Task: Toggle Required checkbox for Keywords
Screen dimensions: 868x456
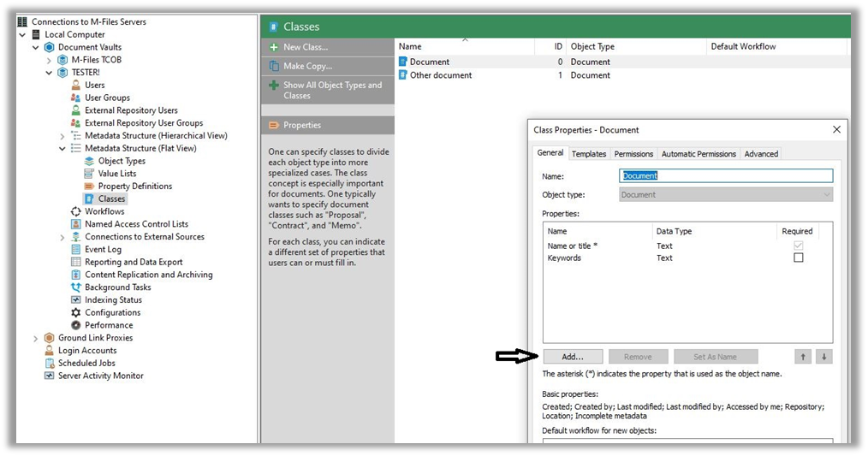Action: (799, 258)
